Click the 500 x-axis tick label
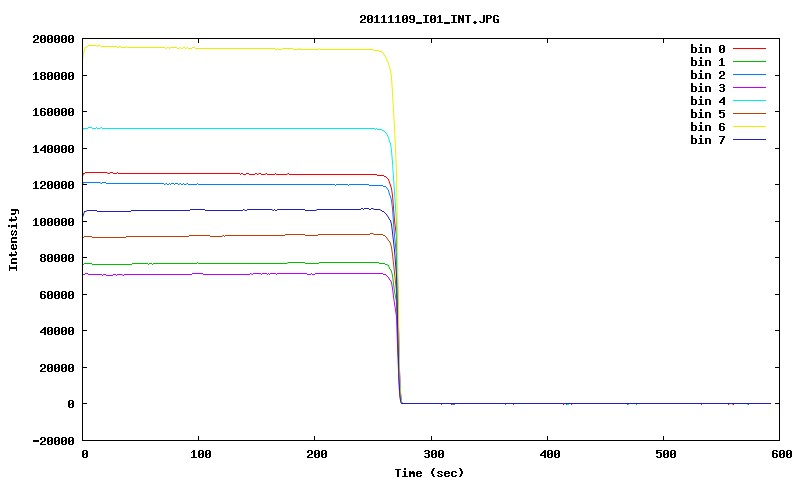800x480 pixels. (x=666, y=454)
